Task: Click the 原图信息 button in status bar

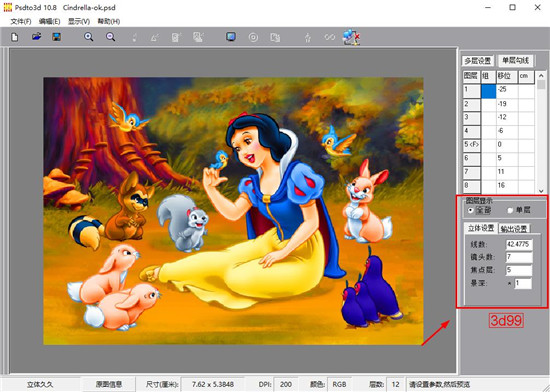Action: [108, 384]
